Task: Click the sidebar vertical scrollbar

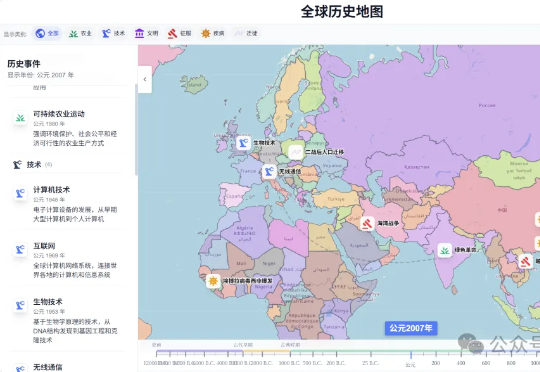Action: (x=136, y=129)
